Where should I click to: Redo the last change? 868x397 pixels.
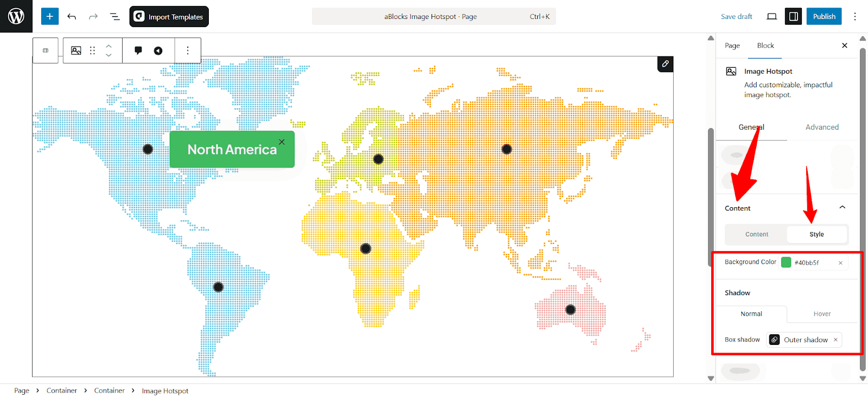coord(93,17)
